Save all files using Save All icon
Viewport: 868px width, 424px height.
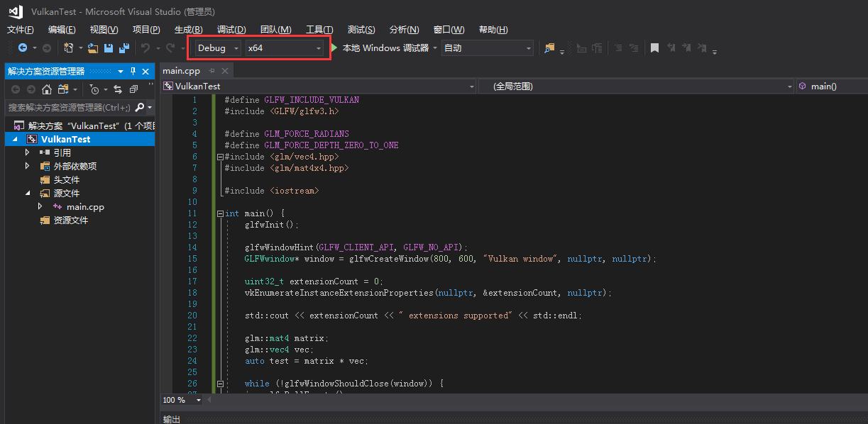coord(125,48)
